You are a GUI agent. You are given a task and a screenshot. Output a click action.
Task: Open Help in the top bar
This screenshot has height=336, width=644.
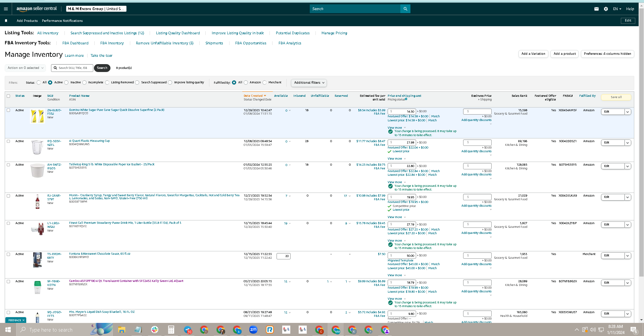tap(630, 9)
